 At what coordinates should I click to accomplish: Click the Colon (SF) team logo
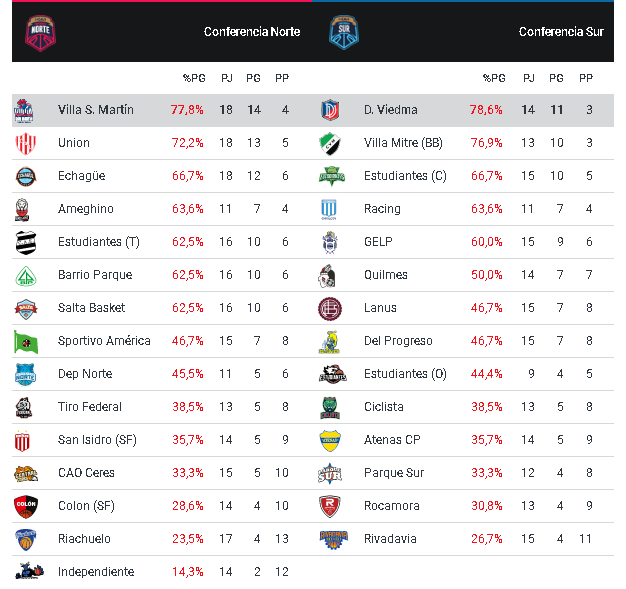25,506
